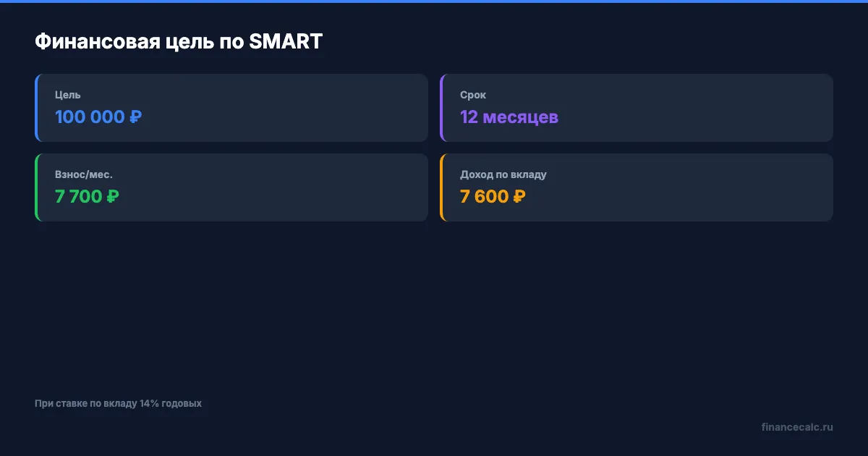This screenshot has height=456, width=868.
Task: Click the ruble sign after 7 600
Action: (x=519, y=196)
